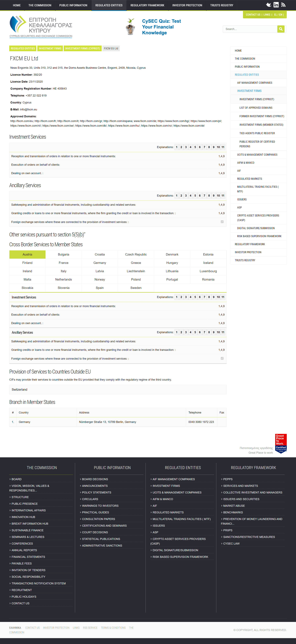296x644 pixels.
Task: Open Transactions Notification System footer link
Action: tap(38, 583)
